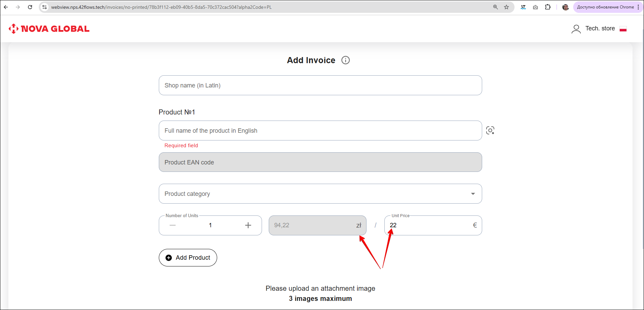The image size is (644, 310).
Task: Click the Product EAN code field
Action: 320,162
